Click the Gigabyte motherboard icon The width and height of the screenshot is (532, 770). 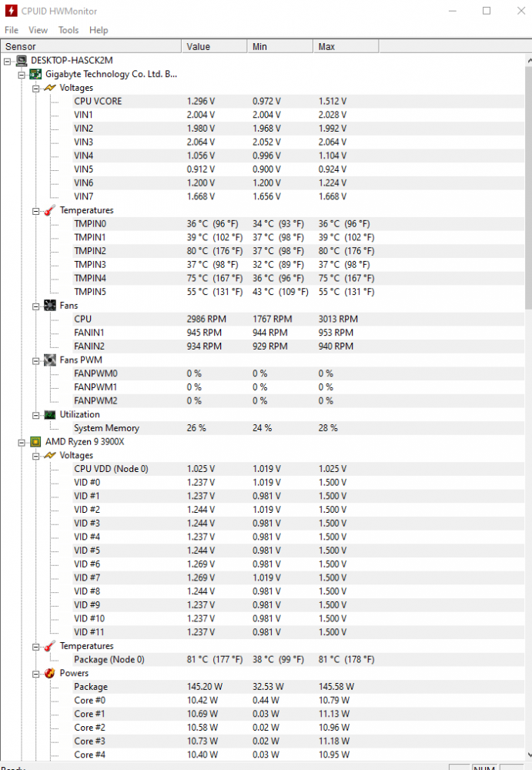tap(35, 75)
